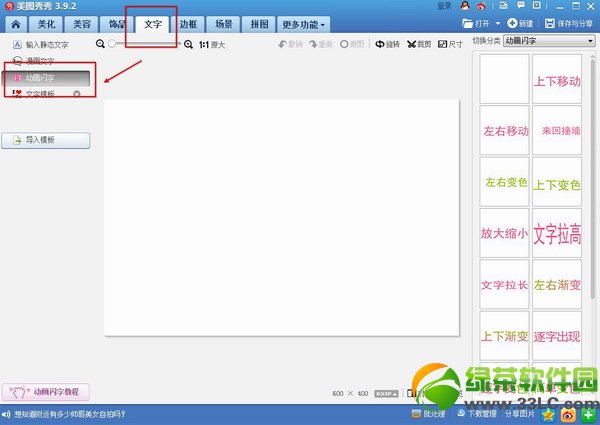Click the 保存与分享 floppy disk button
The height and width of the screenshot is (425, 600).
(x=569, y=23)
